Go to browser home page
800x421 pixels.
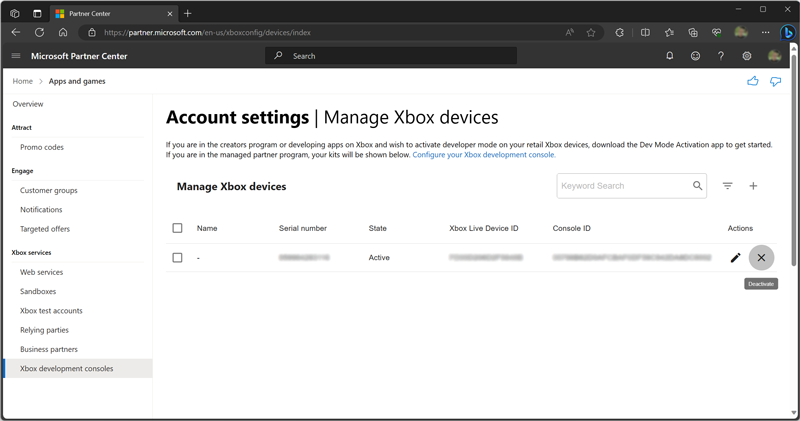pyautogui.click(x=63, y=32)
